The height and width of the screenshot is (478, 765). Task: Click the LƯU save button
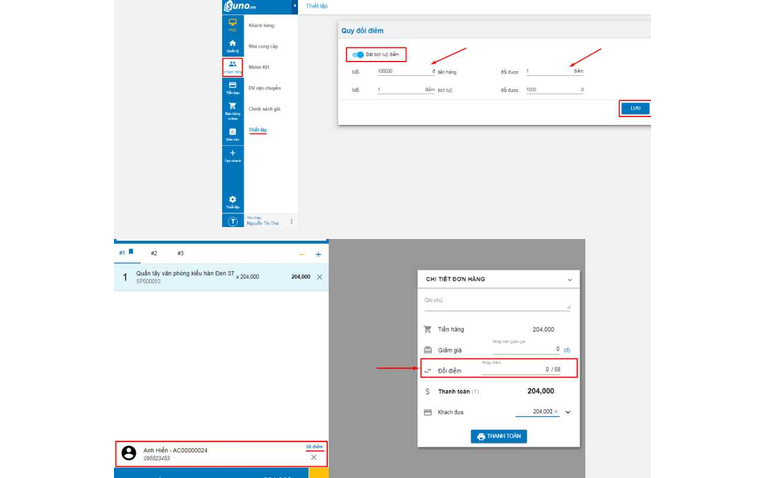point(635,108)
